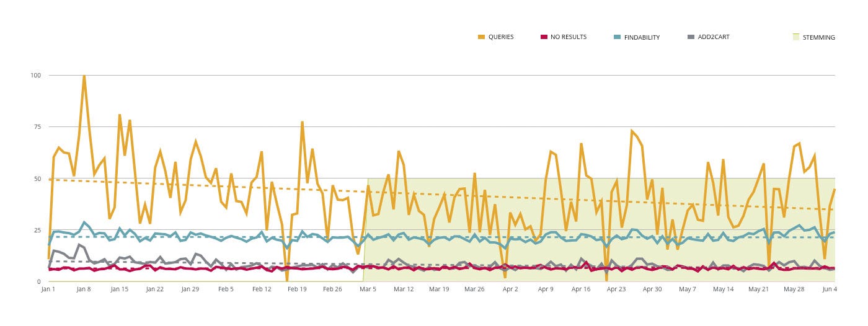Click the red NO RESULTS legend swatch
Screen dimensions: 868x326
pyautogui.click(x=543, y=37)
